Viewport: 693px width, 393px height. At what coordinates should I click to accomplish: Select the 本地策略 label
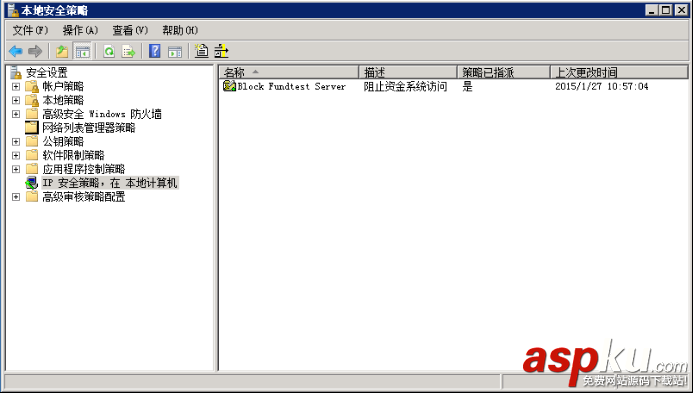(x=63, y=100)
